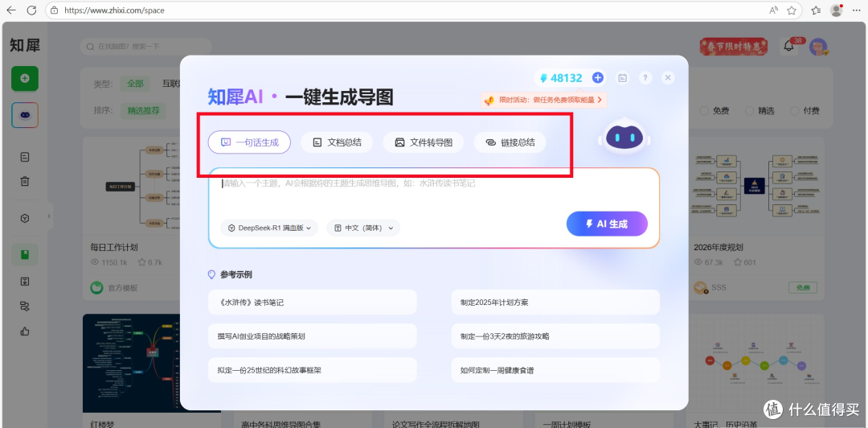Choose example 撰写AI创业项目的战略策划
Image resolution: width=868 pixels, height=428 pixels.
[312, 336]
